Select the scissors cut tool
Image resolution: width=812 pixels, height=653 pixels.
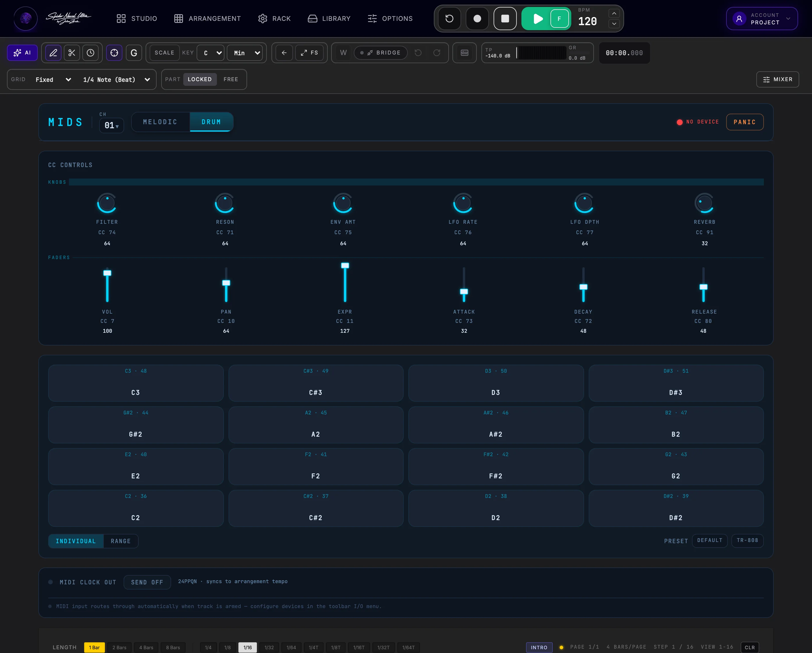pos(72,53)
